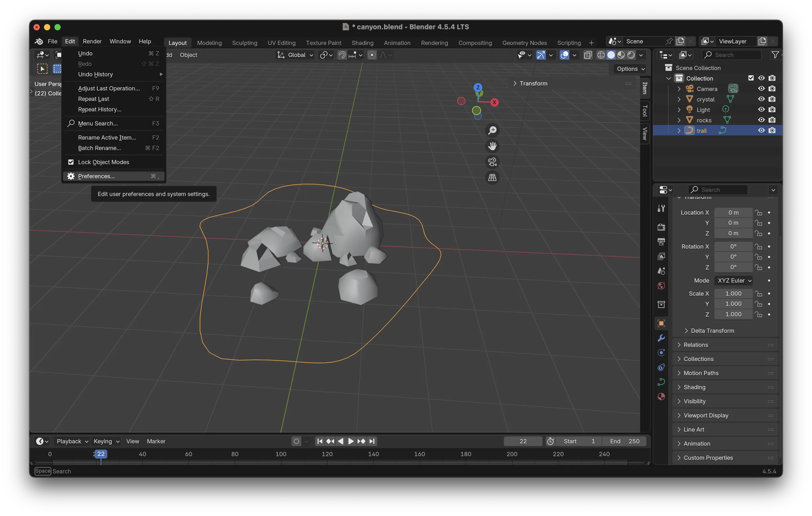
Task: Click the viewport zoom magnifier icon
Action: point(492,130)
